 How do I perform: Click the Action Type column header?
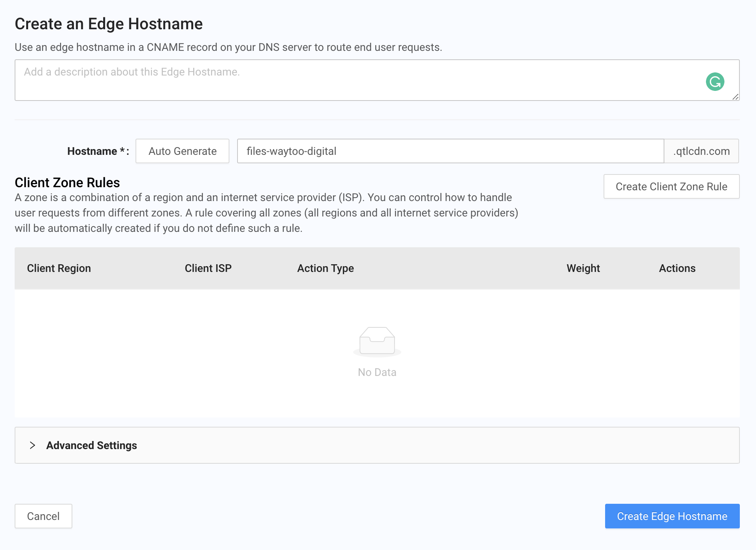326,268
